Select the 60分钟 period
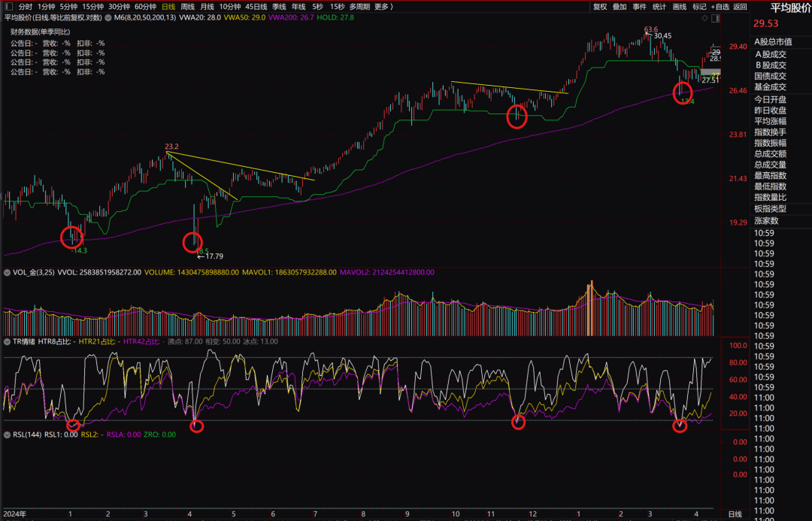The width and height of the screenshot is (812, 521). pyautogui.click(x=145, y=7)
